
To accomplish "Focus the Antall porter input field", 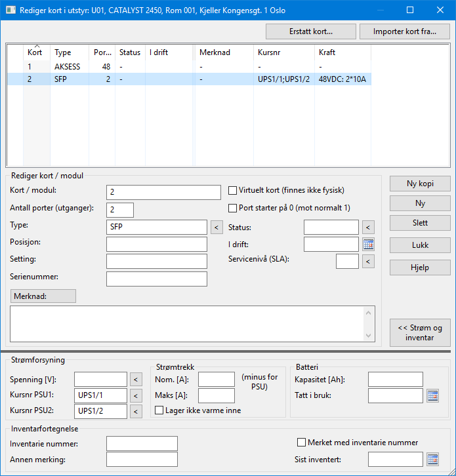I will point(120,210).
